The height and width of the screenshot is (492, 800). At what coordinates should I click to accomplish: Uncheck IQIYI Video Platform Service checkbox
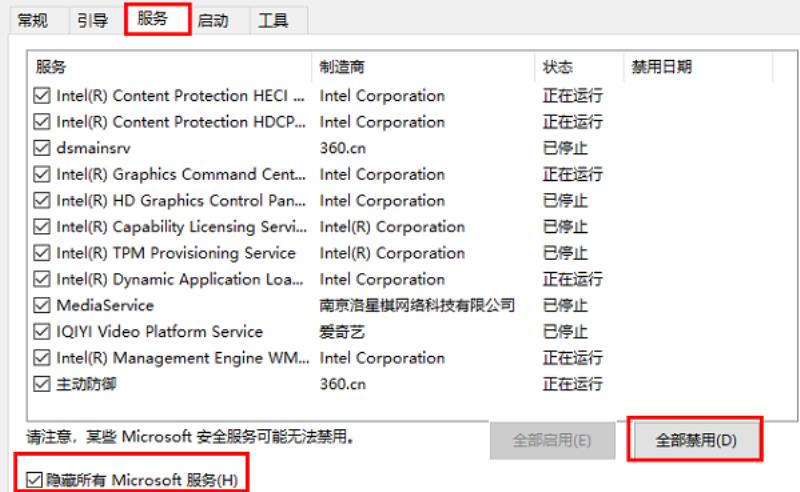pos(41,332)
